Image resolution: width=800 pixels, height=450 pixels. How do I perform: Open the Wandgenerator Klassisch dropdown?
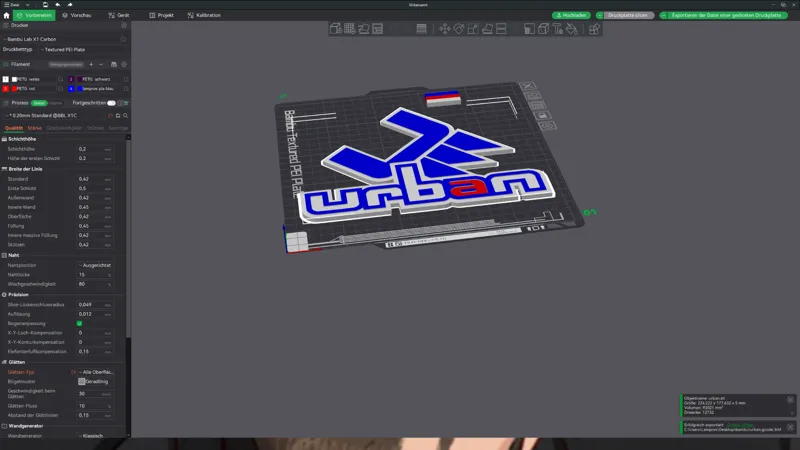coord(96,436)
